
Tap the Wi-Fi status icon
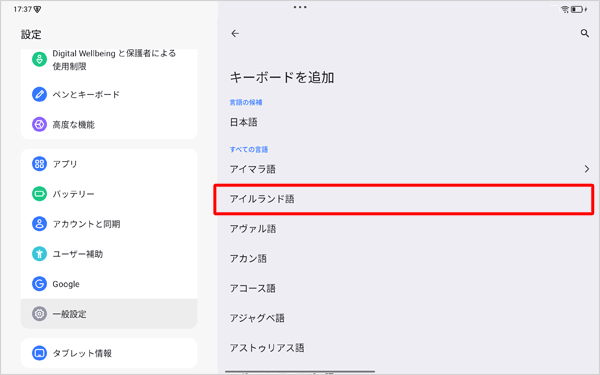tap(565, 9)
